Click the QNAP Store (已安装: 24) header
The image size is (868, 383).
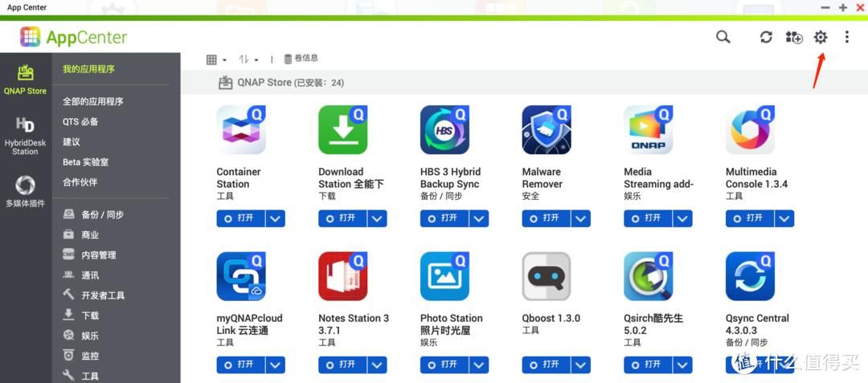[x=281, y=83]
